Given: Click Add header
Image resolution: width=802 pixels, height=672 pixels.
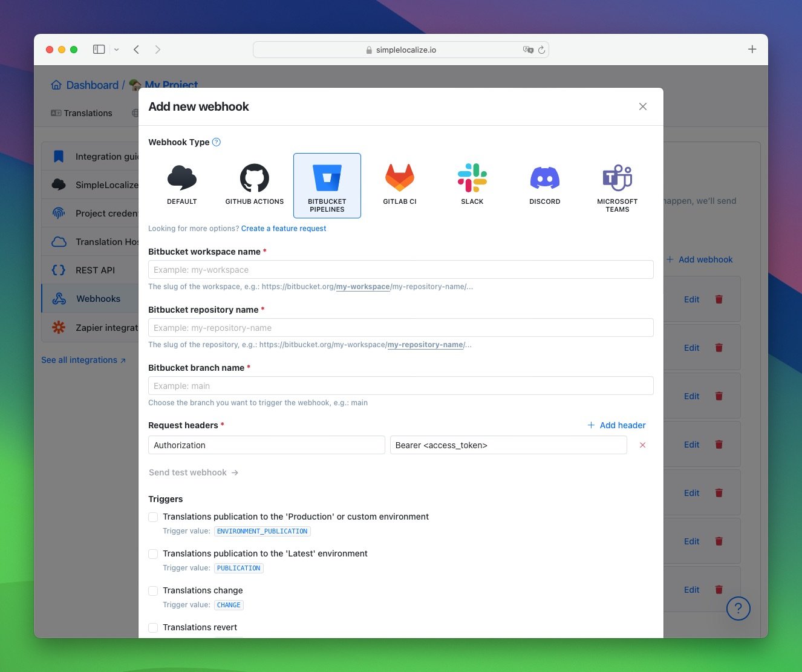Looking at the screenshot, I should [x=616, y=425].
